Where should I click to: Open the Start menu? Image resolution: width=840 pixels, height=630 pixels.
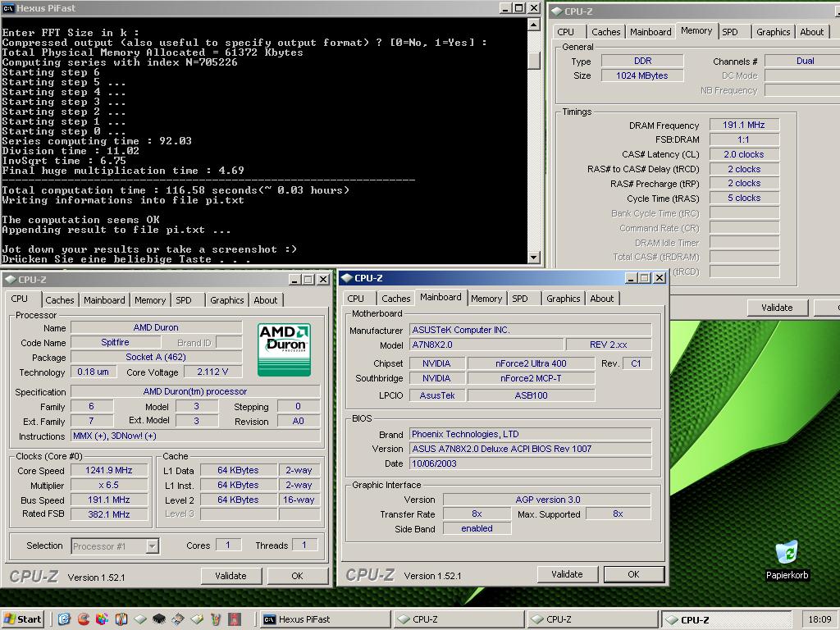tap(22, 619)
